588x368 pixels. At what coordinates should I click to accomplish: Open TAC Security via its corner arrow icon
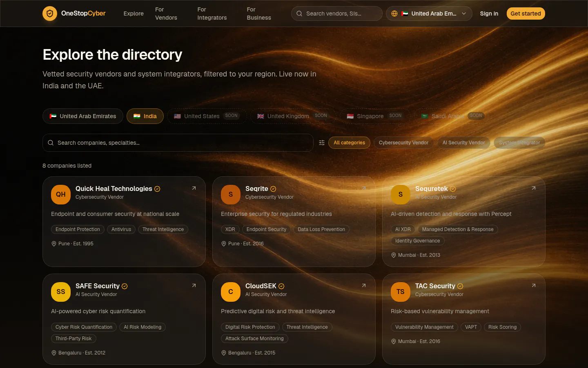coord(534,285)
